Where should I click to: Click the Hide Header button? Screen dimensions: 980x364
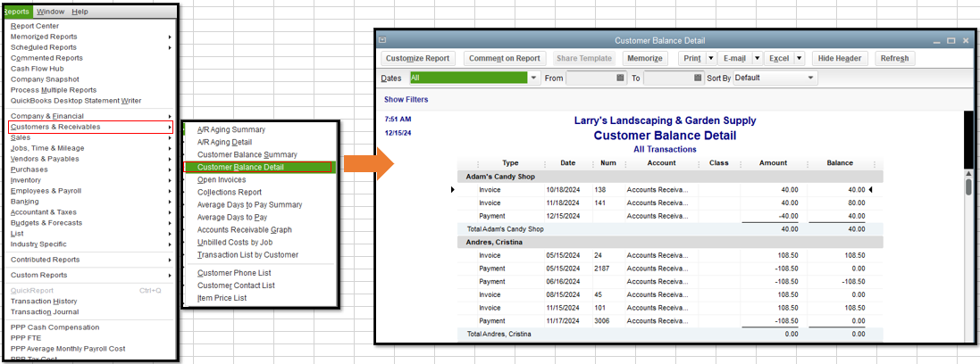point(839,59)
